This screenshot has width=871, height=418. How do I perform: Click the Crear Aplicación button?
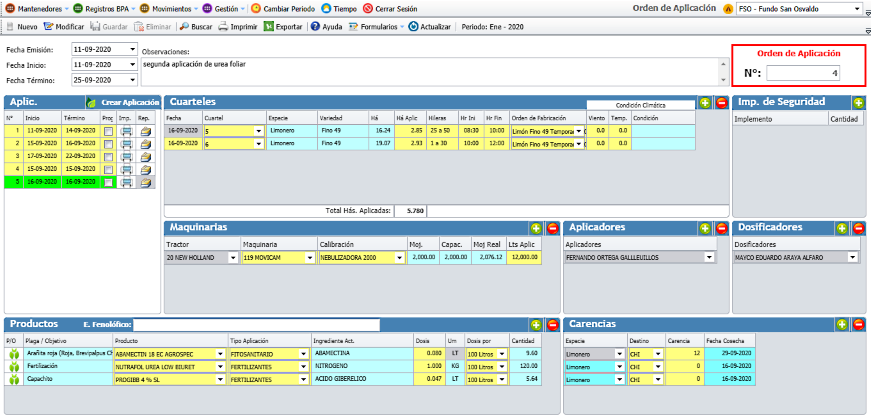point(123,102)
